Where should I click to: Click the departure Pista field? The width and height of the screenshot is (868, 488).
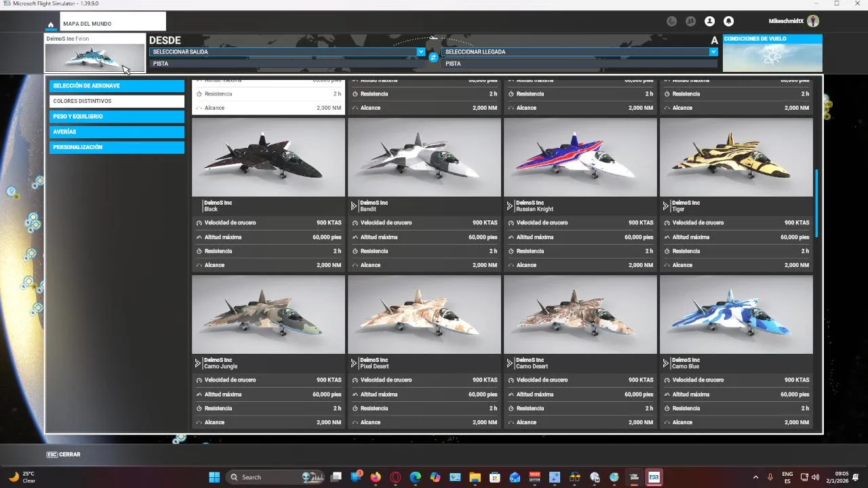(287, 64)
